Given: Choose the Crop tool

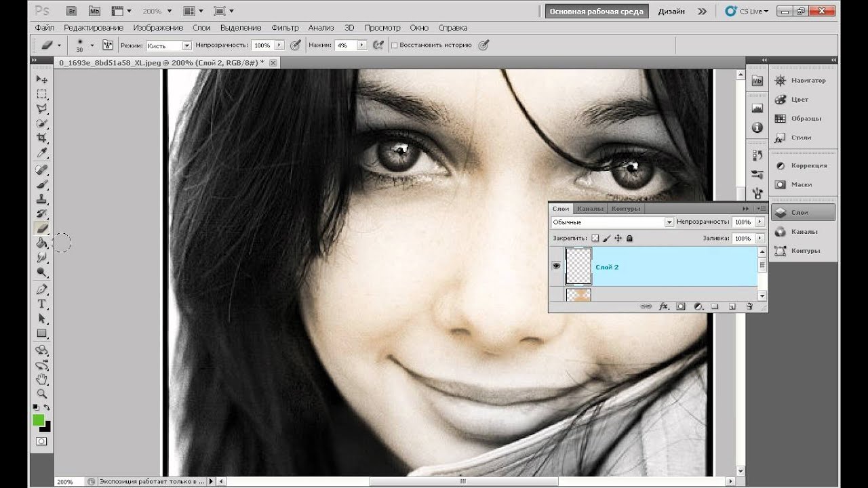Looking at the screenshot, I should (x=42, y=138).
